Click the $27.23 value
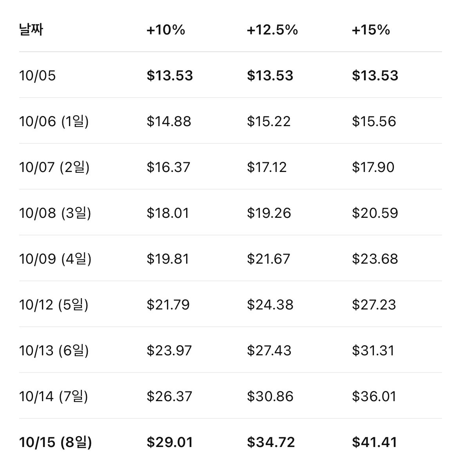Image resolution: width=462 pixels, height=476 pixels. click(374, 305)
